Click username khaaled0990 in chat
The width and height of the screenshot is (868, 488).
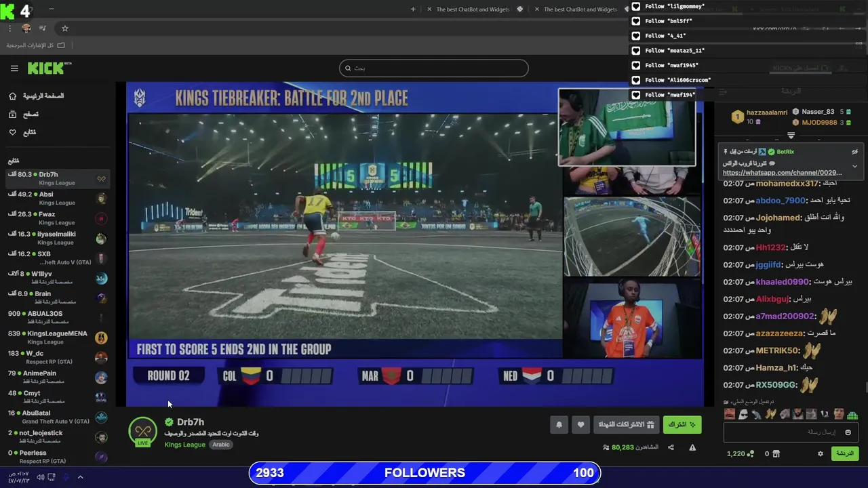(782, 282)
